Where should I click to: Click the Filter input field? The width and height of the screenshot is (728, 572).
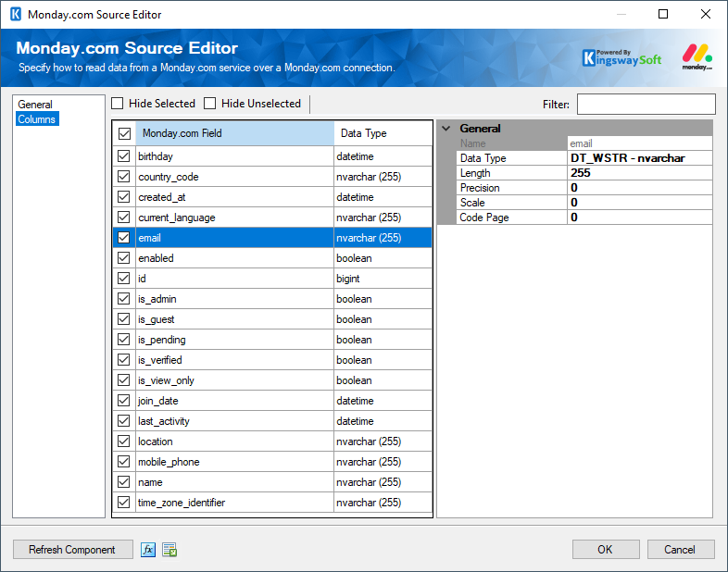coord(646,104)
